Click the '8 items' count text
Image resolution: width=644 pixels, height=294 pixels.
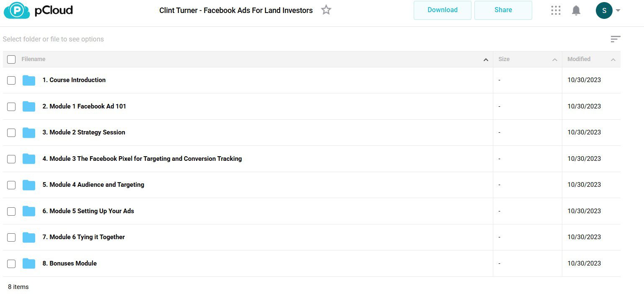[x=18, y=287]
